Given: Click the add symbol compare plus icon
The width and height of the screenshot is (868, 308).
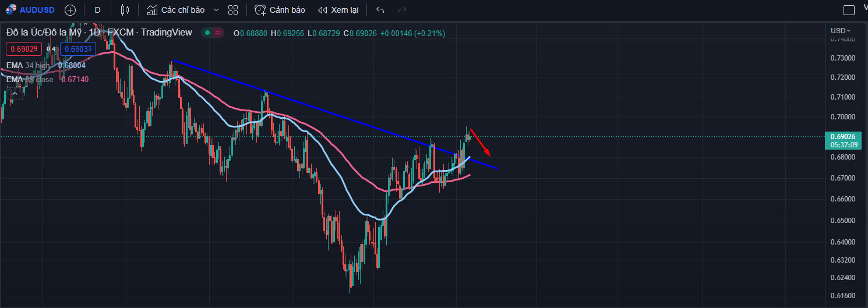Looking at the screenshot, I should pos(70,10).
